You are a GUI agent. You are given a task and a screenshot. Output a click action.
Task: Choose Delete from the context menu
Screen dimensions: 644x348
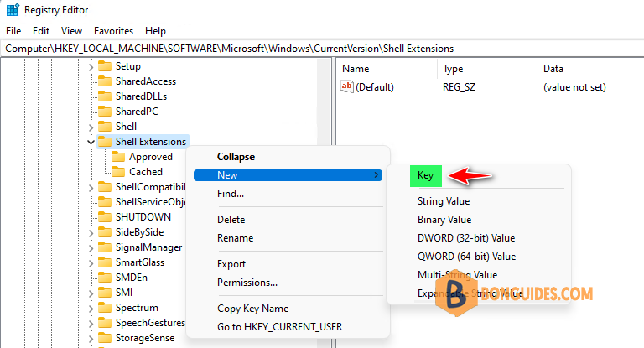tap(288, 220)
